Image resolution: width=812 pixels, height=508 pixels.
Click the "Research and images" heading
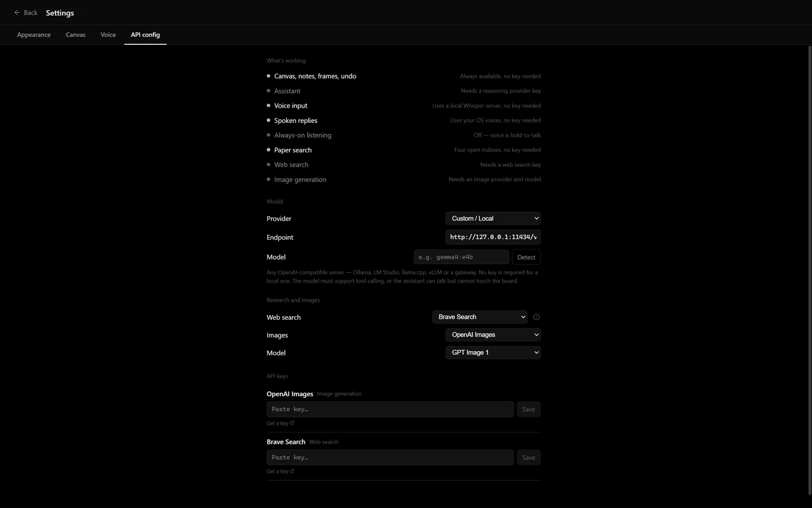point(293,300)
